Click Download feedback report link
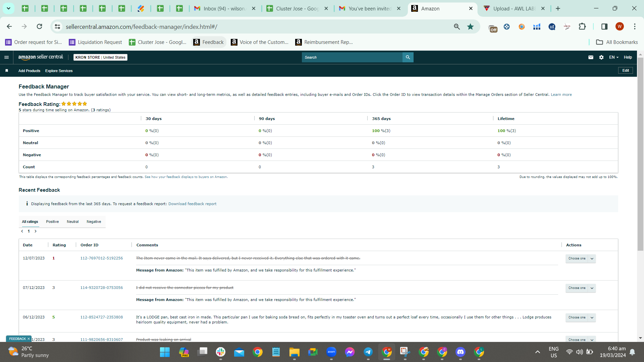This screenshot has height=362, width=644. pyautogui.click(x=192, y=204)
